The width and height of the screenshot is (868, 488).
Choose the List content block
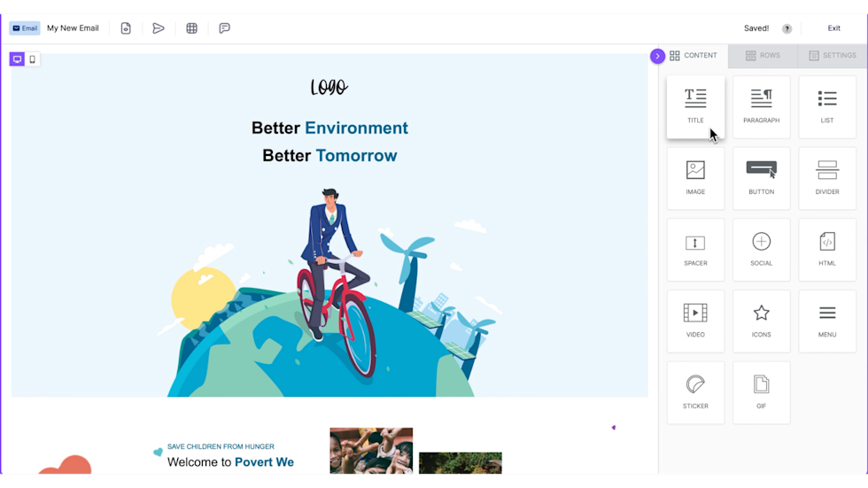pos(826,106)
